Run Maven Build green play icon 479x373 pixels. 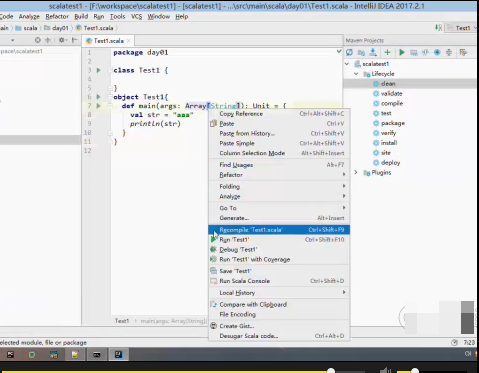tap(402, 52)
